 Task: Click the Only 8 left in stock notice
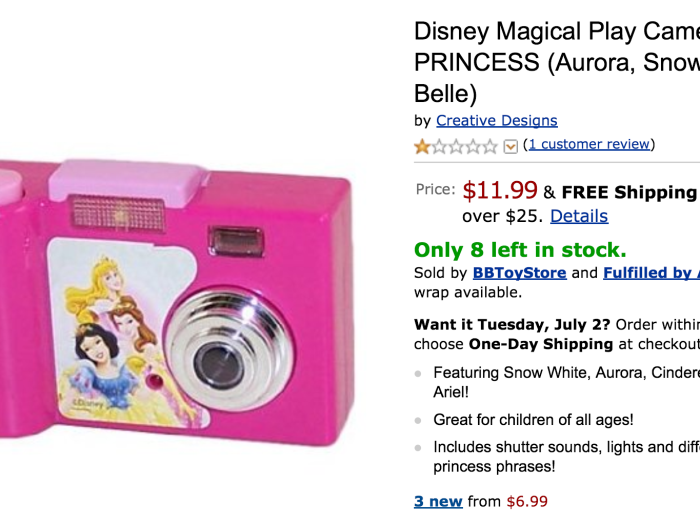pyautogui.click(x=520, y=250)
